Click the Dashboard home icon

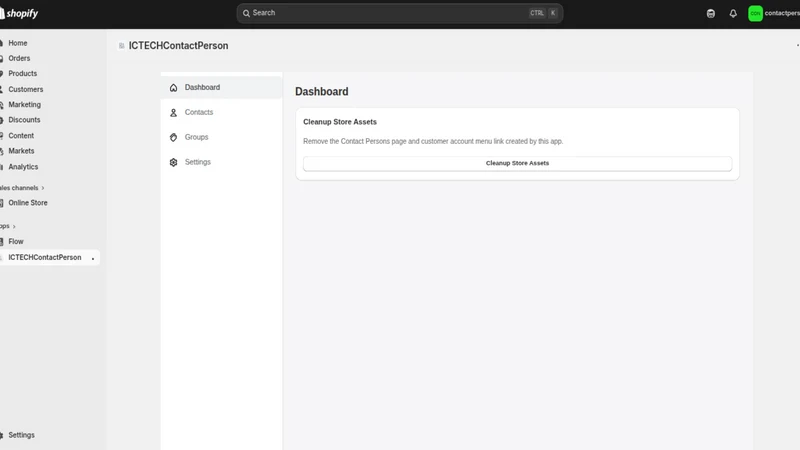(x=173, y=88)
